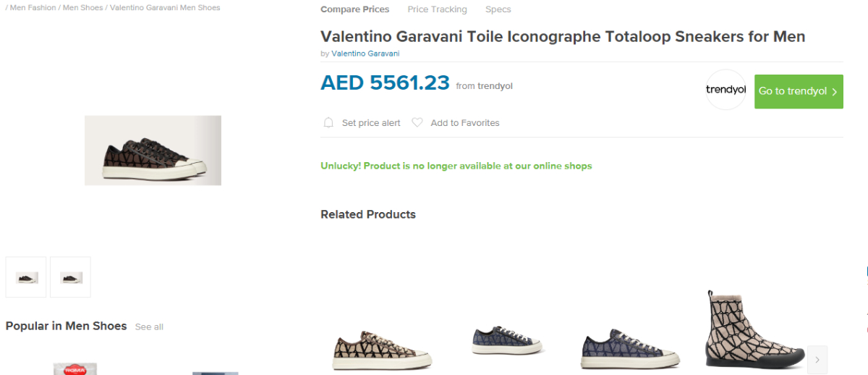
Task: Select Add to Favorites text
Action: (465, 123)
